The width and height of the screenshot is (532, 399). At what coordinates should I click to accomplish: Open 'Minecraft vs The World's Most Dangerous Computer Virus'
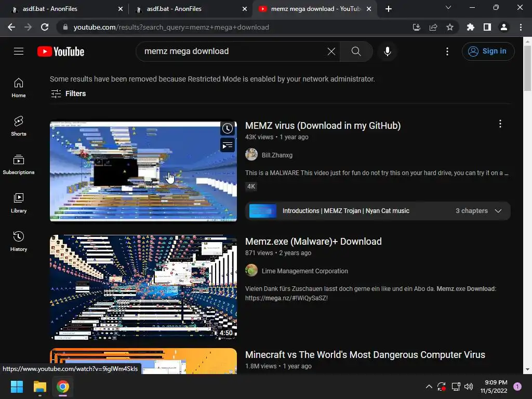(365, 354)
